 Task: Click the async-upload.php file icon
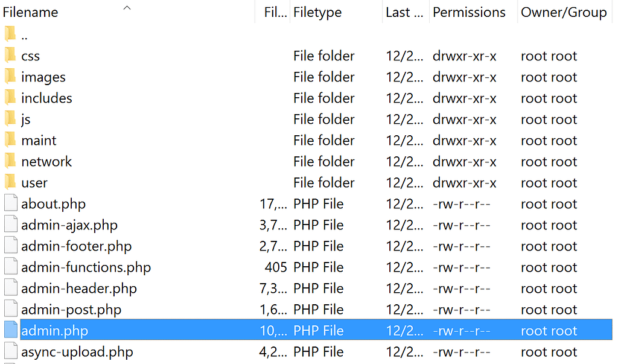click(11, 352)
